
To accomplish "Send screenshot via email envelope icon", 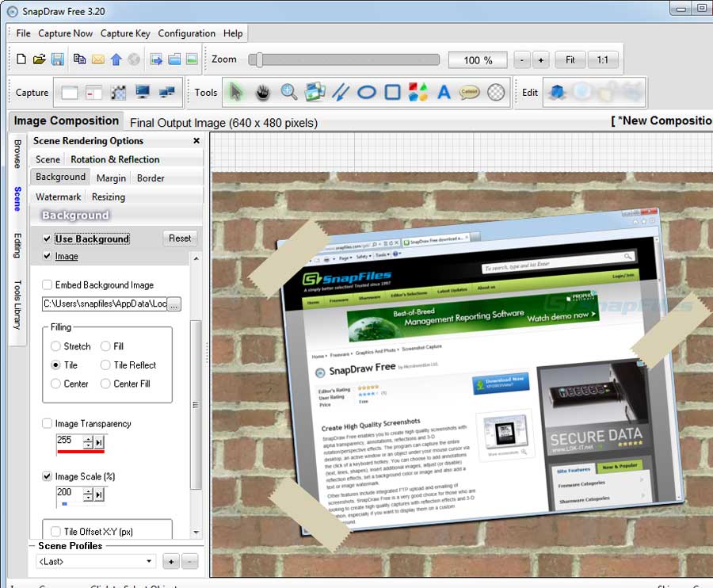I will tap(98, 59).
